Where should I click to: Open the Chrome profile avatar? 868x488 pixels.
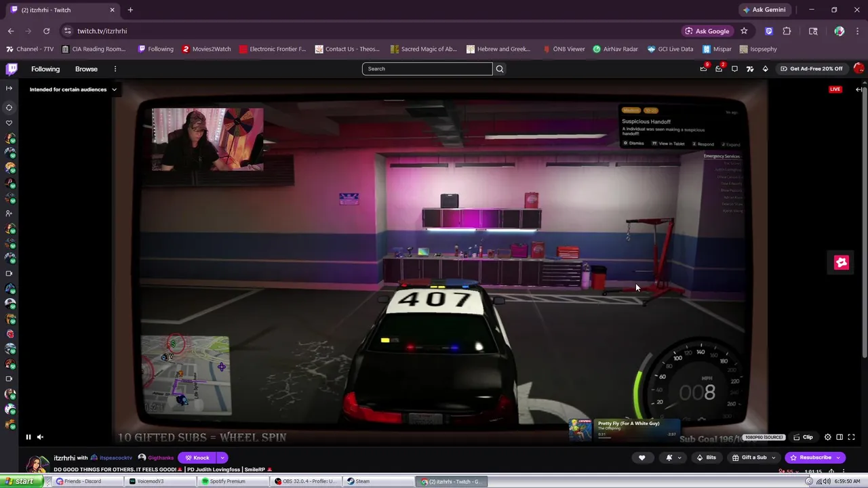[x=840, y=31]
